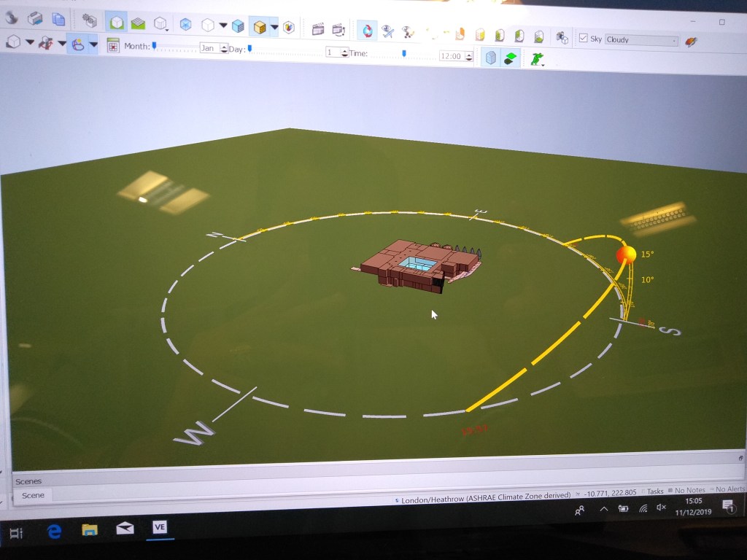Click the gears settings icon
747x560 pixels.
[x=89, y=21]
